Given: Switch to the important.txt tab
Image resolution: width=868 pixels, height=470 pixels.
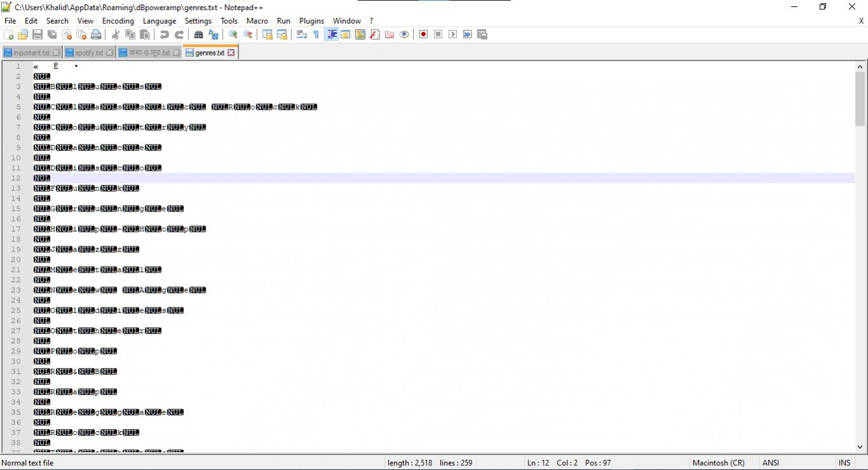Looking at the screenshot, I should tap(31, 53).
